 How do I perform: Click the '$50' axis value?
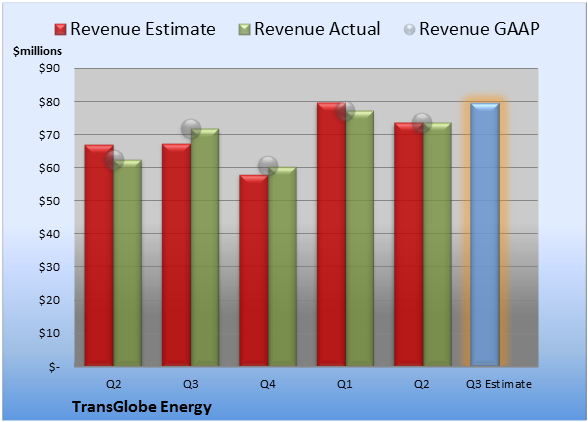(50, 201)
